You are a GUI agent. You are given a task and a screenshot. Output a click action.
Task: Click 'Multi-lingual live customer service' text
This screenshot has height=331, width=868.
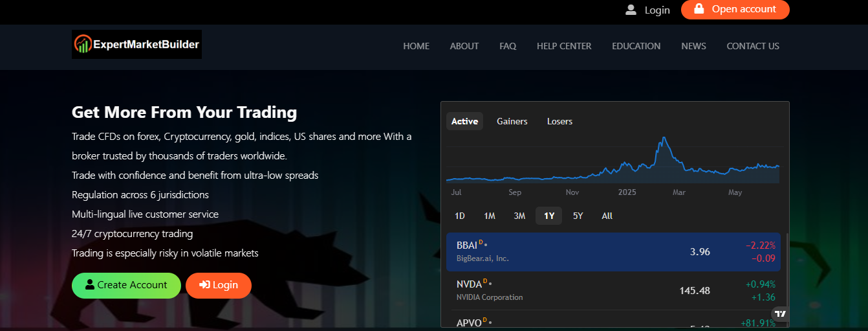(x=146, y=214)
